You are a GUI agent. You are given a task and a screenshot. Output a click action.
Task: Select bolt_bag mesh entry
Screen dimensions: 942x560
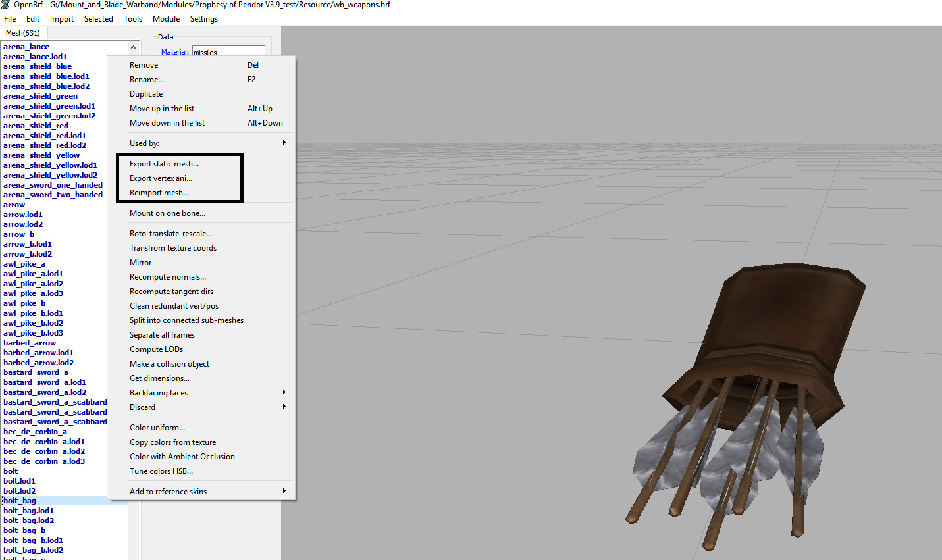(20, 501)
